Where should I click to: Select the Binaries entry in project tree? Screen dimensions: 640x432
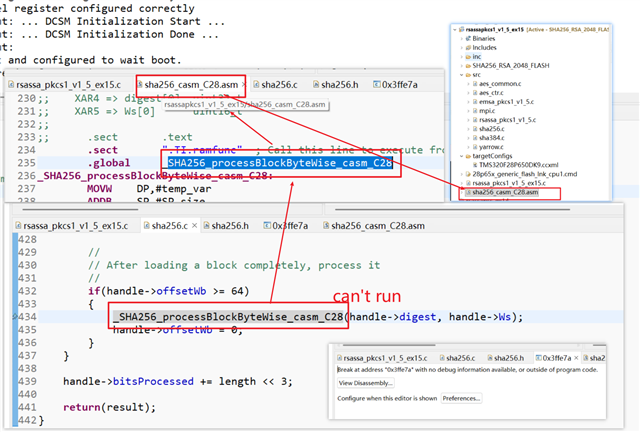484,38
